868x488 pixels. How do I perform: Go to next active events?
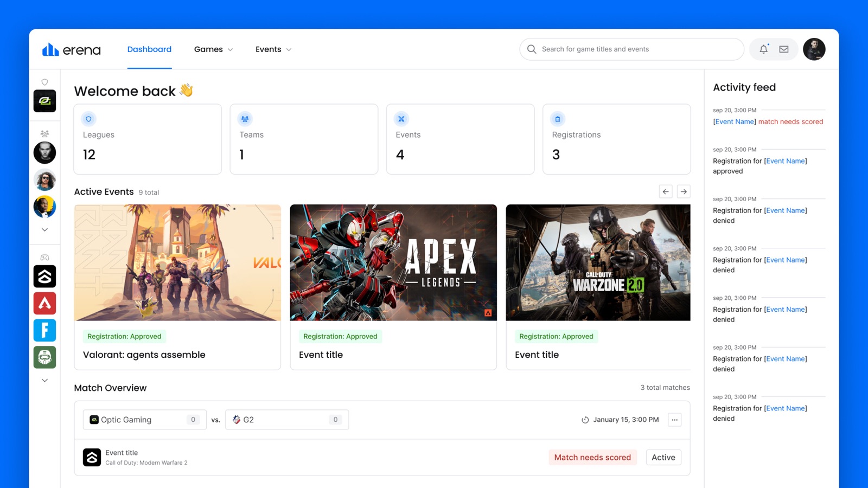click(x=684, y=191)
